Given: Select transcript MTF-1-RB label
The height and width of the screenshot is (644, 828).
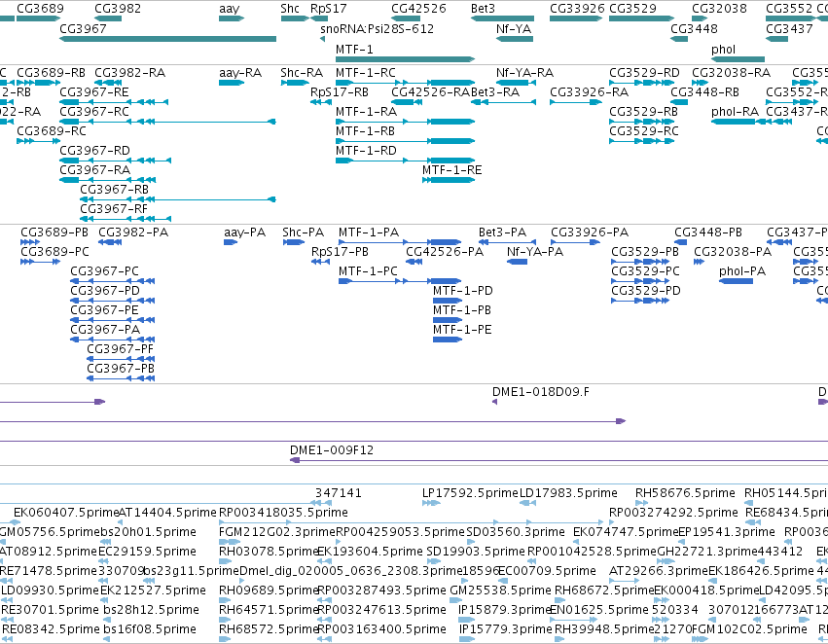Looking at the screenshot, I should click(x=366, y=131).
